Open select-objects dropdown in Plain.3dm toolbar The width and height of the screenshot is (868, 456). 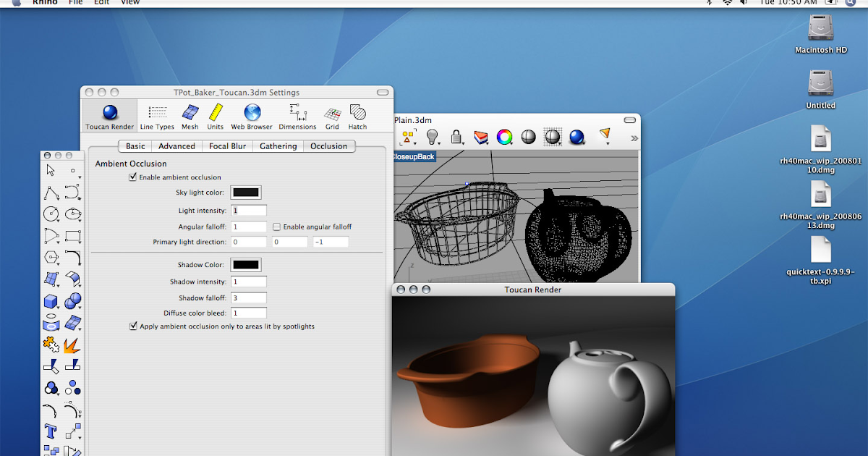(x=409, y=136)
